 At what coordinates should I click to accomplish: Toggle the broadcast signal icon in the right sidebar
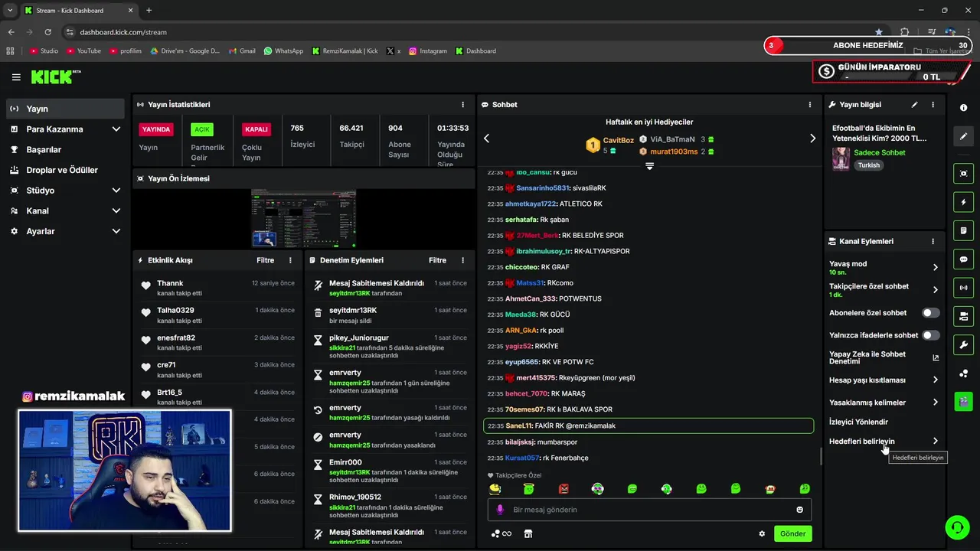(x=963, y=288)
